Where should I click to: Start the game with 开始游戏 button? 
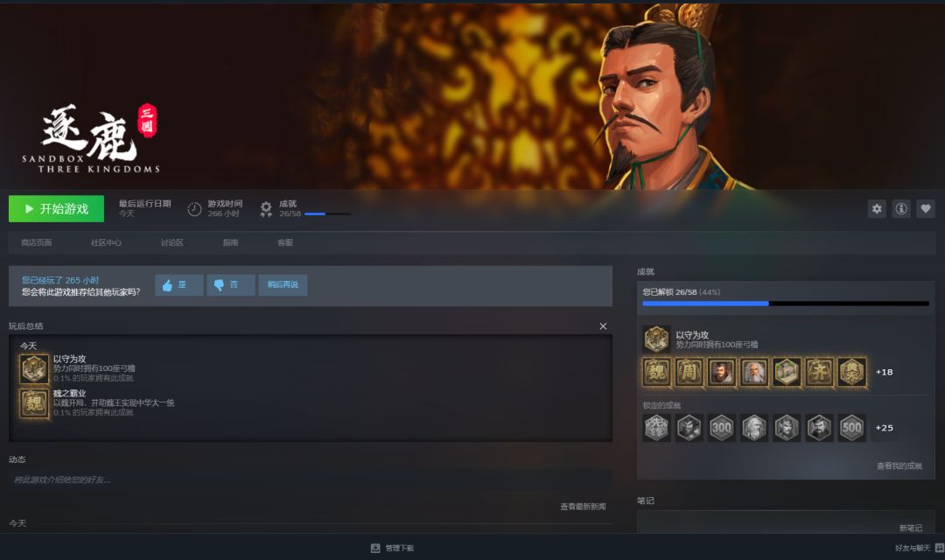click(x=56, y=208)
